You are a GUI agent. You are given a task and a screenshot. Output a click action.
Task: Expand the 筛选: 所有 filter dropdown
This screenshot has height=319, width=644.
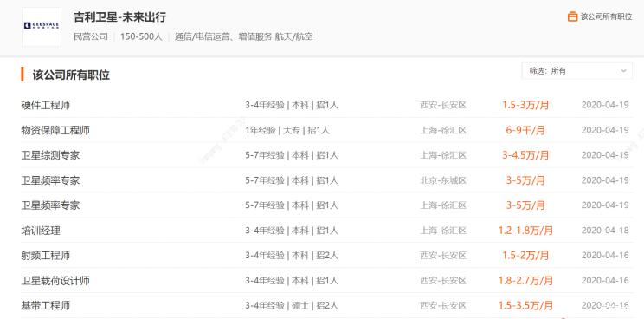coord(576,71)
